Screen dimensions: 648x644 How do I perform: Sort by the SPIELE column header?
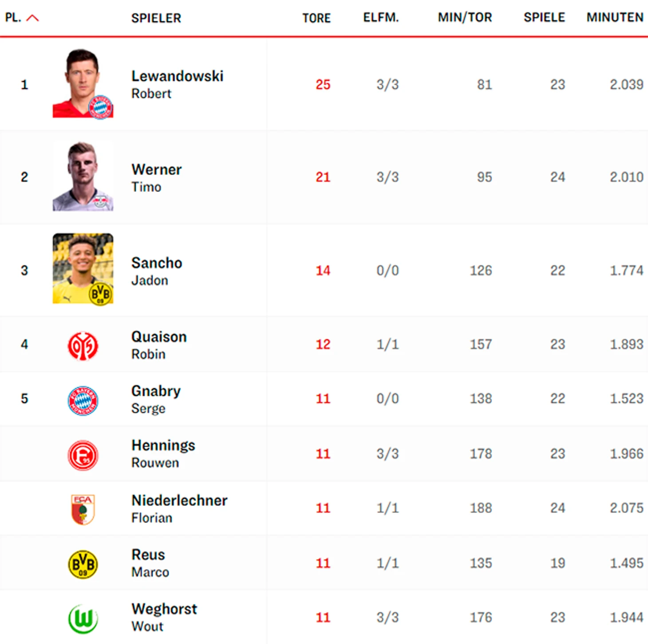click(x=544, y=17)
